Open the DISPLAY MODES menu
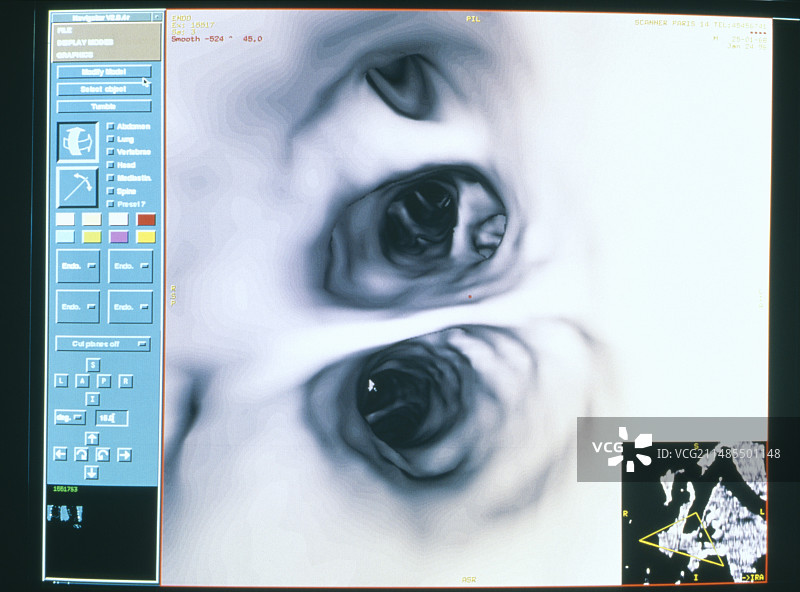Viewport: 800px width, 592px height. coord(85,43)
